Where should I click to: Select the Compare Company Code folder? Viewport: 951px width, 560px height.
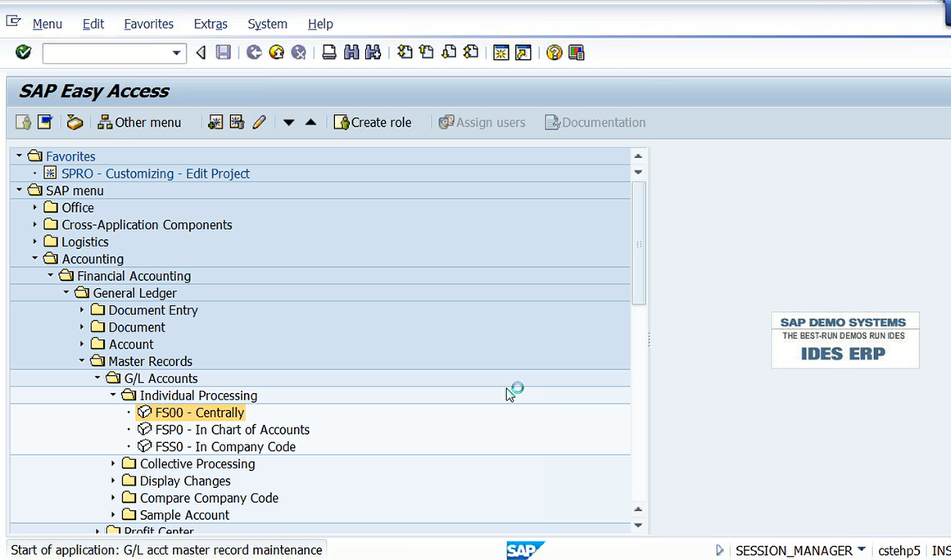coord(209,498)
